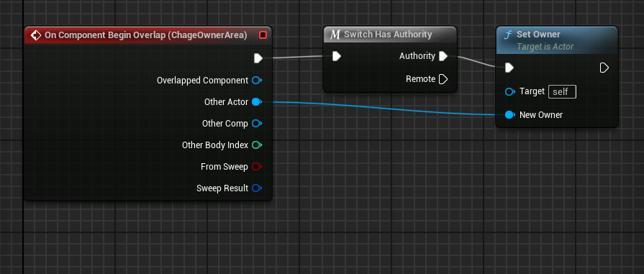This screenshot has height=274, width=644.
Task: Click the Target input pin on Set Owner
Action: (510, 91)
